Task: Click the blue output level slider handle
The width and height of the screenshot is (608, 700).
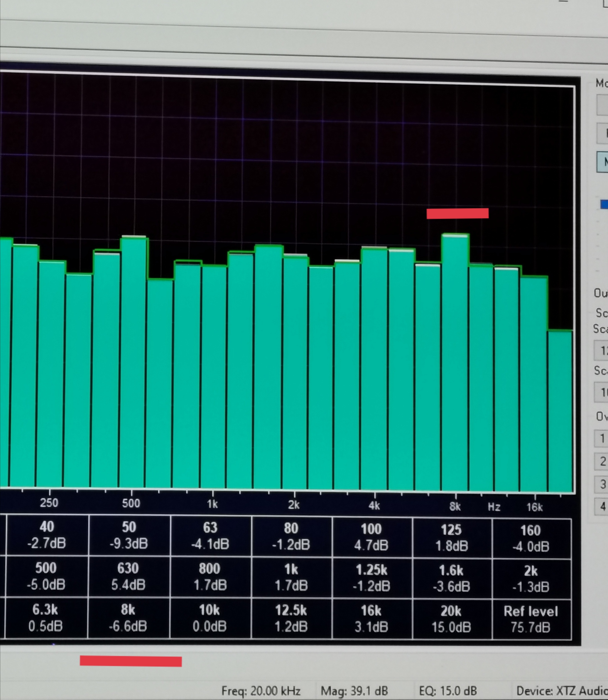Action: [604, 204]
